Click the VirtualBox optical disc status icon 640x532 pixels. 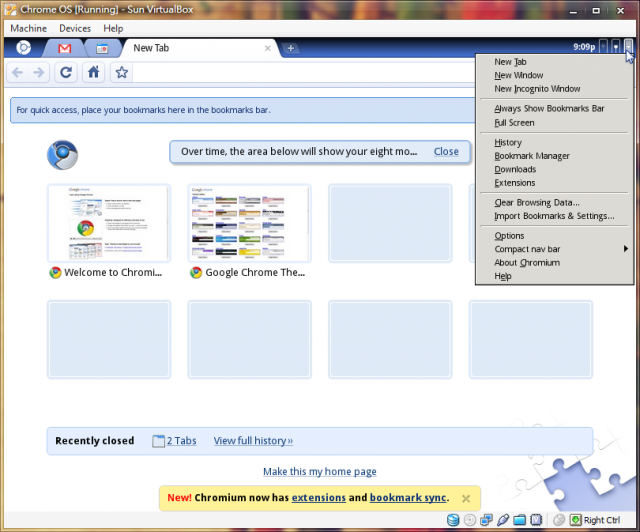coord(470,520)
